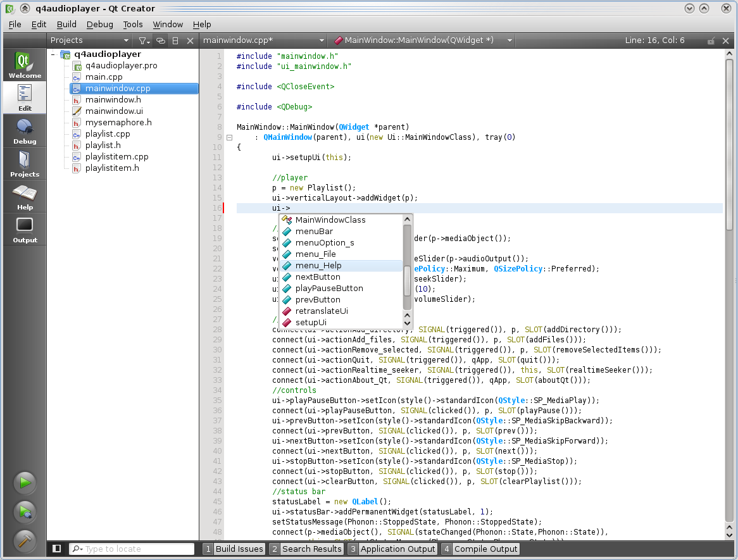738x560 pixels.
Task: Select mainwindow.h in the project tree
Action: point(113,99)
